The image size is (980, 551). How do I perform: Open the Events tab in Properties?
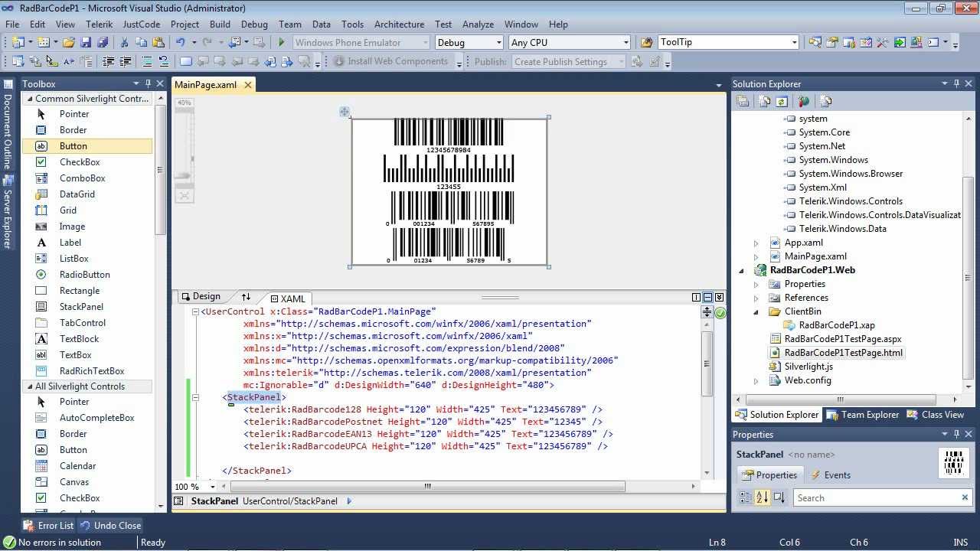tap(830, 475)
